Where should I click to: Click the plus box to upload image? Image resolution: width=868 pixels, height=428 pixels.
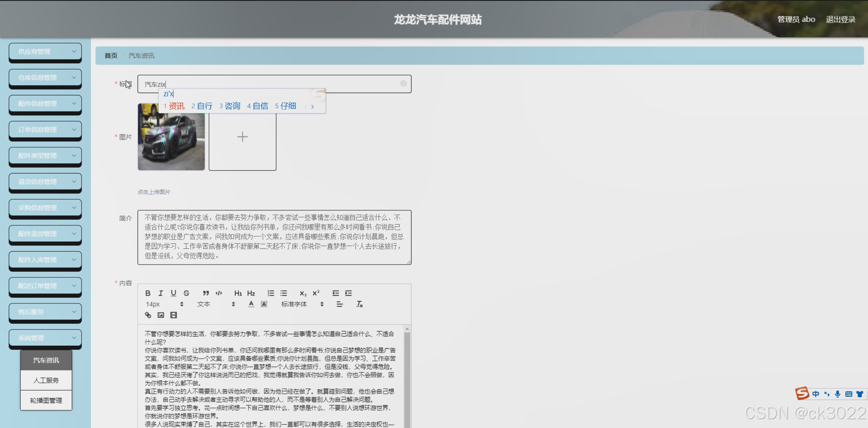[242, 137]
